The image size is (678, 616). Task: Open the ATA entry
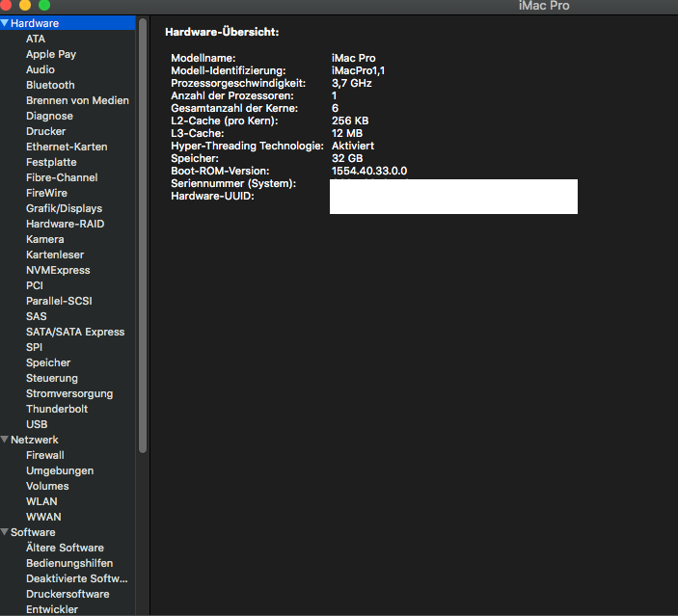(x=36, y=39)
